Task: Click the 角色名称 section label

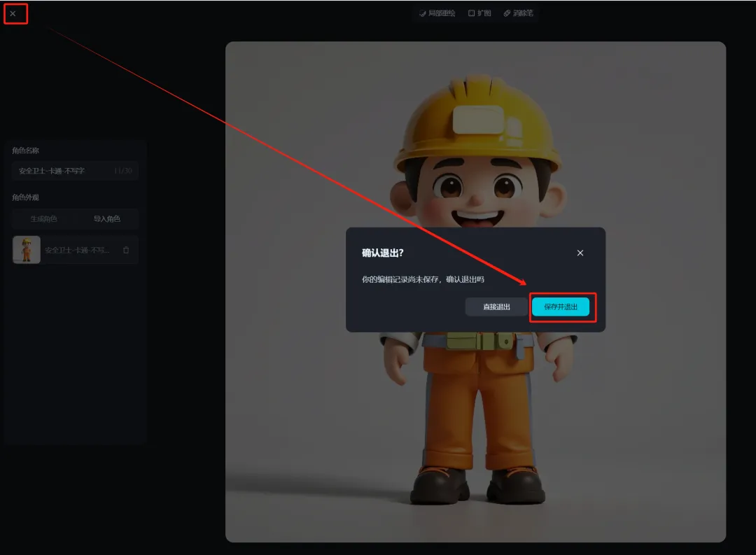Action: coord(25,150)
